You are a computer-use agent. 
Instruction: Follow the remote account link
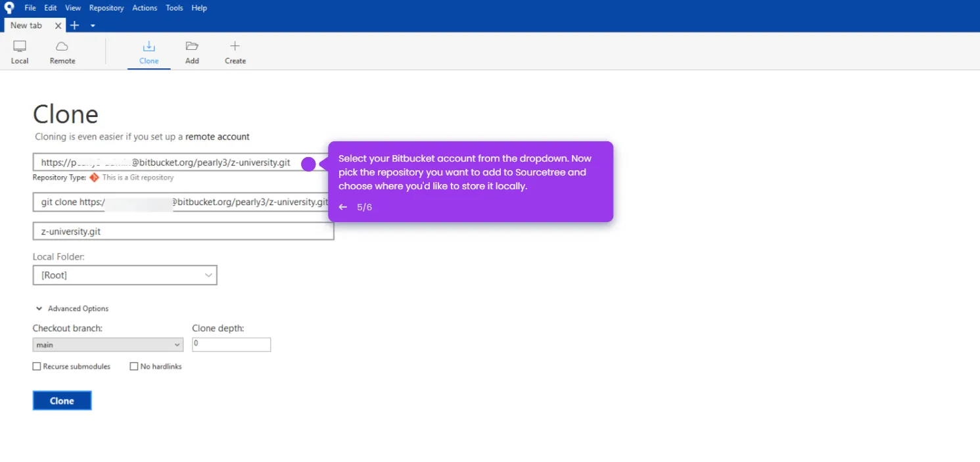[x=218, y=137]
